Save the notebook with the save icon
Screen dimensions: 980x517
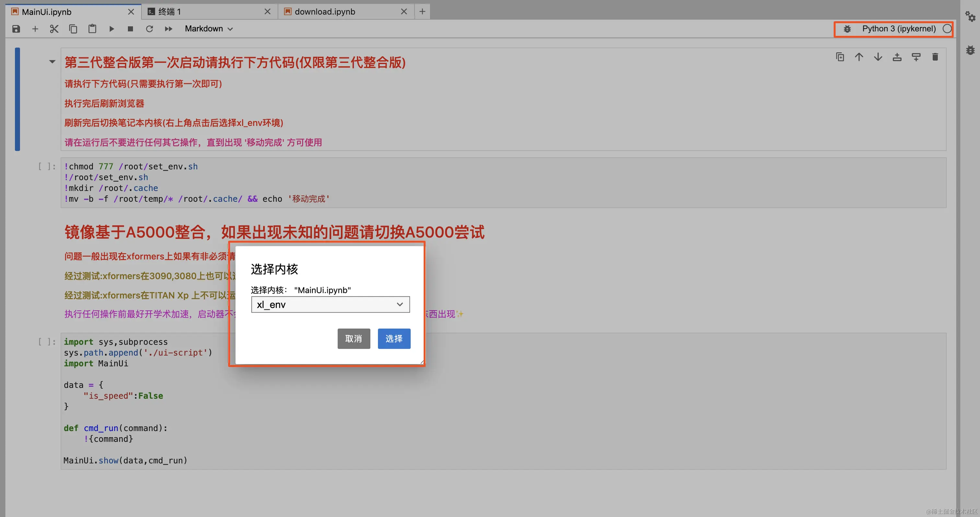coord(16,29)
